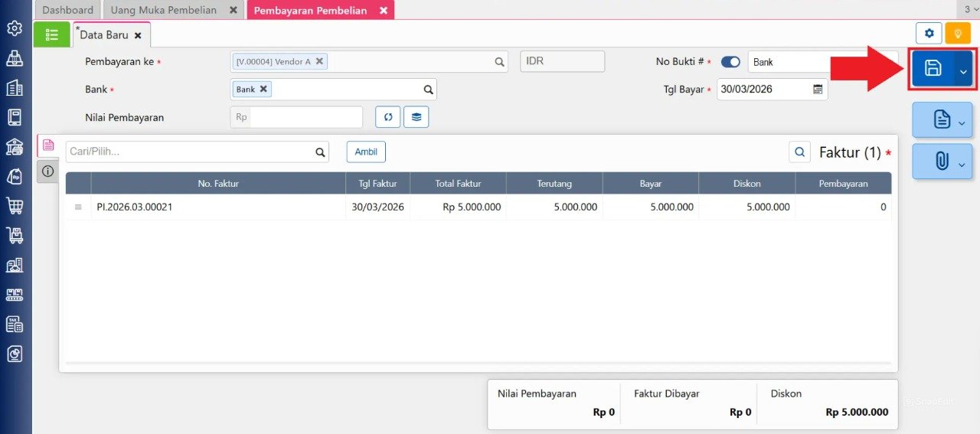The image size is (980, 434).
Task: Click the Bayar column header
Action: [651, 183]
